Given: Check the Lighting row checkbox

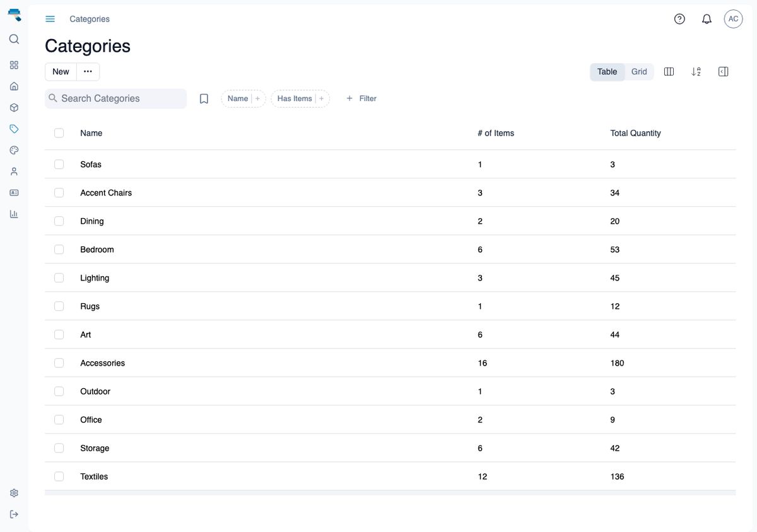Looking at the screenshot, I should (x=59, y=278).
